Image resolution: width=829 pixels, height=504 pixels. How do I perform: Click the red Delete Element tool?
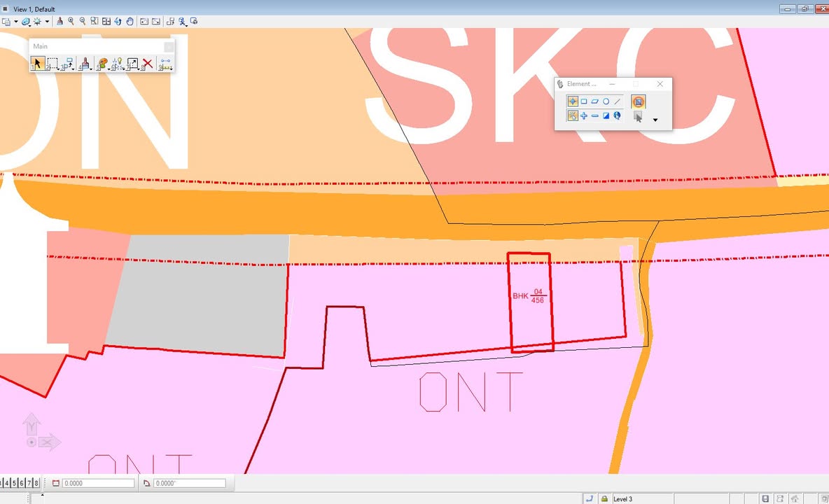[148, 64]
